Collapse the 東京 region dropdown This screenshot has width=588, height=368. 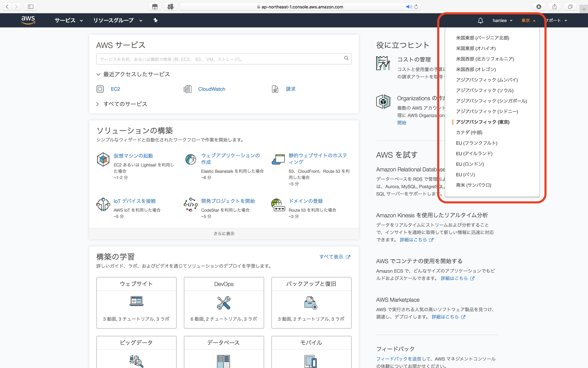528,21
